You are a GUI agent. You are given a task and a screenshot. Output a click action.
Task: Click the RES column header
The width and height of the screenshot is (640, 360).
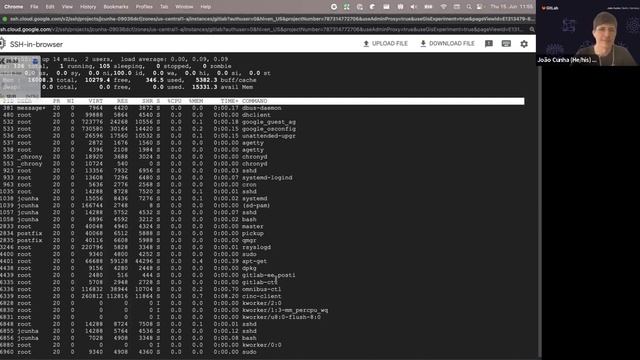click(122, 101)
